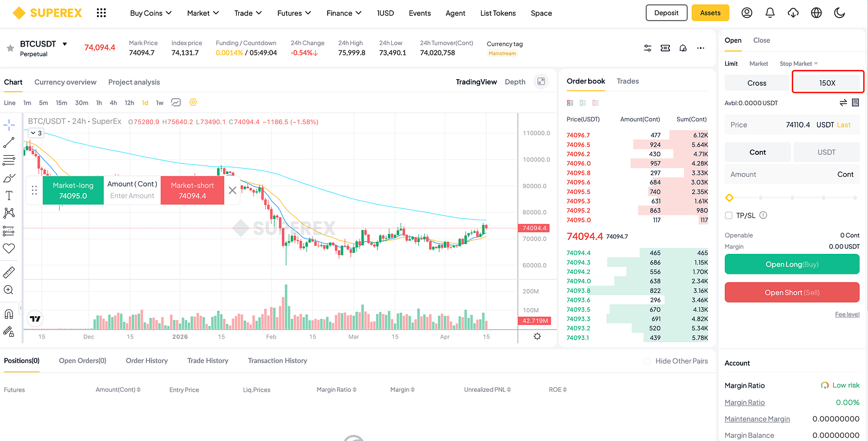Set the position size slider handle

click(x=729, y=197)
